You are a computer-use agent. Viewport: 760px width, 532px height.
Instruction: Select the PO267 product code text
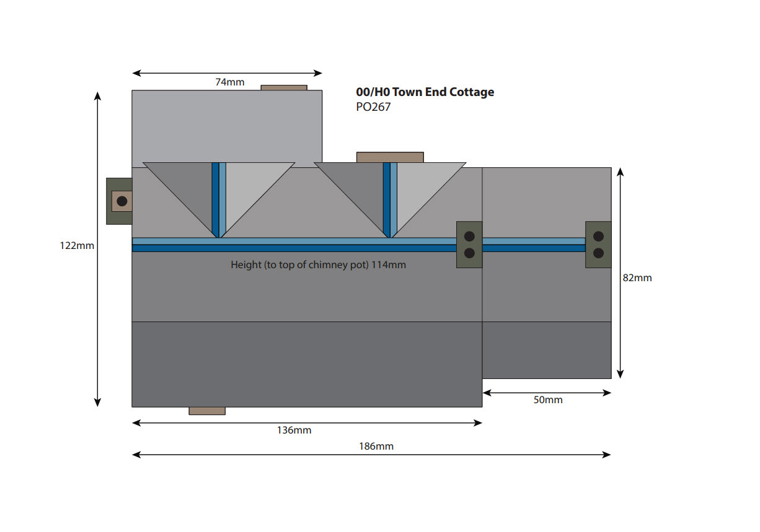373,107
